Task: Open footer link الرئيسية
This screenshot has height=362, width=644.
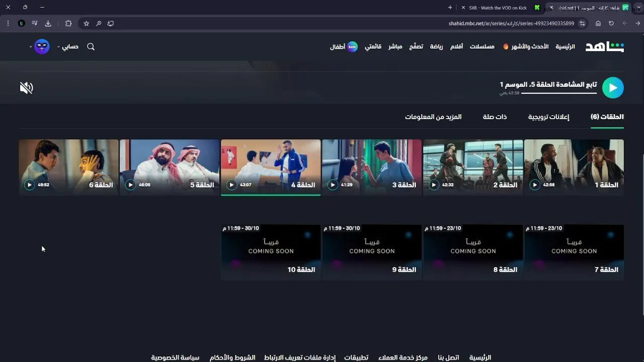Action: click(480, 357)
